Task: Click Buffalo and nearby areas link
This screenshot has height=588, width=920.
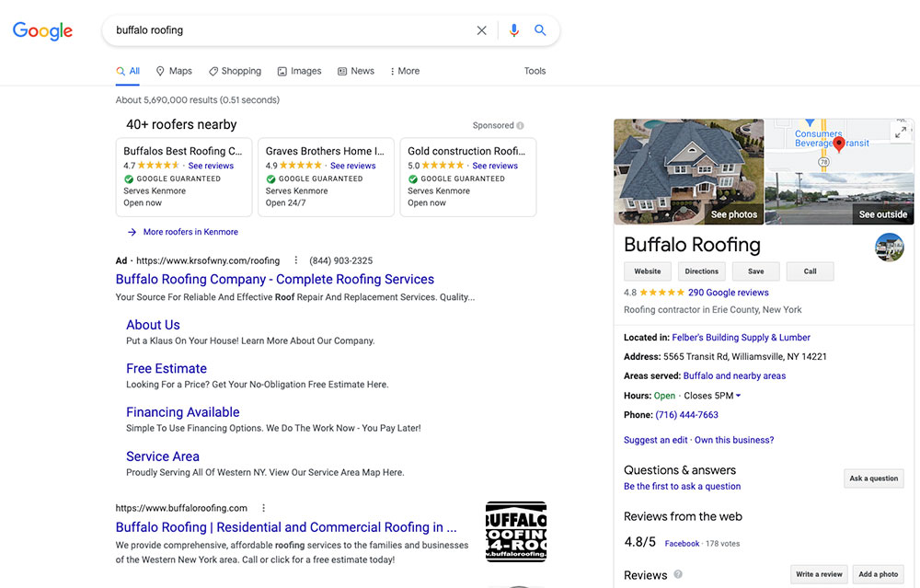Action: click(x=734, y=375)
